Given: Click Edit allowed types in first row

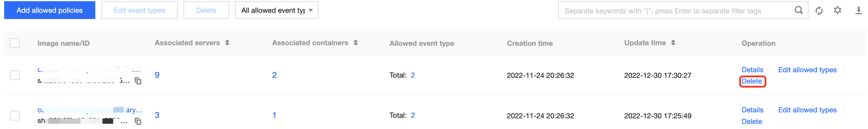Looking at the screenshot, I should pos(807,70).
